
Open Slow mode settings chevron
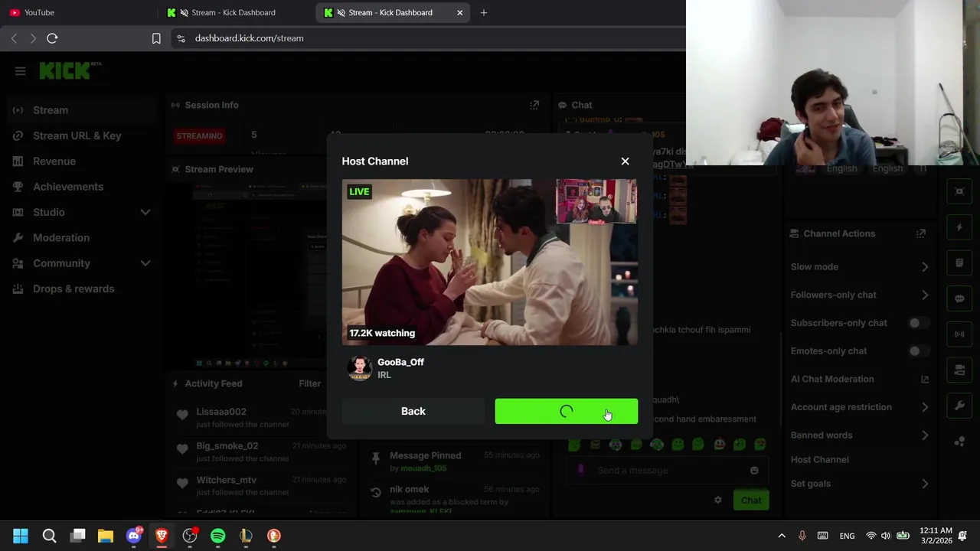(x=925, y=267)
